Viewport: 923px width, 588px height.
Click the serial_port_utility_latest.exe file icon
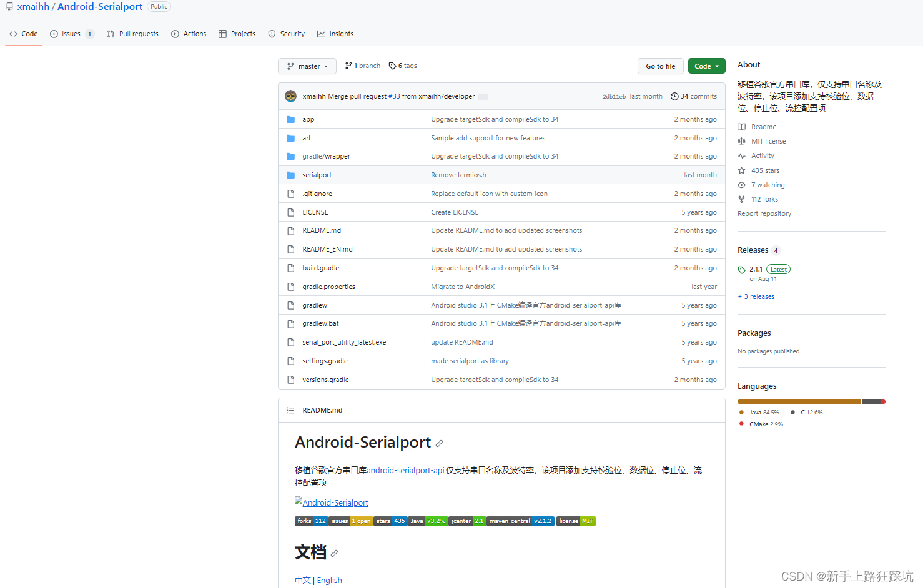(x=290, y=342)
